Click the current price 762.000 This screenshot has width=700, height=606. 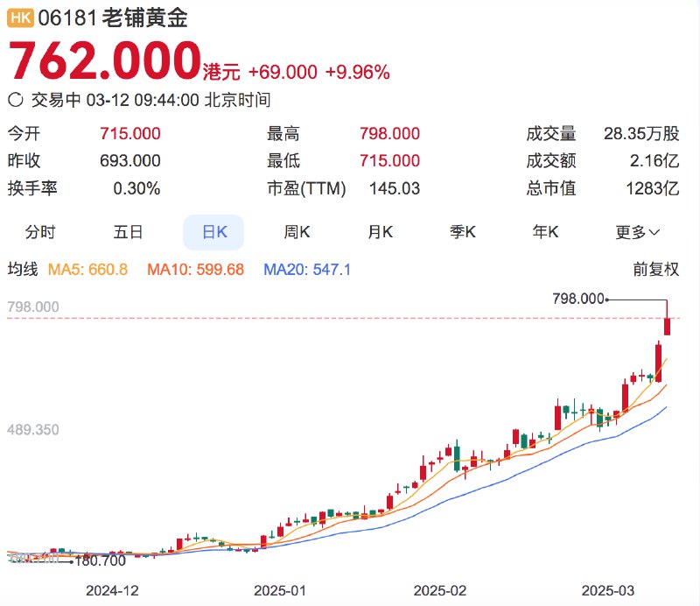tap(104, 60)
